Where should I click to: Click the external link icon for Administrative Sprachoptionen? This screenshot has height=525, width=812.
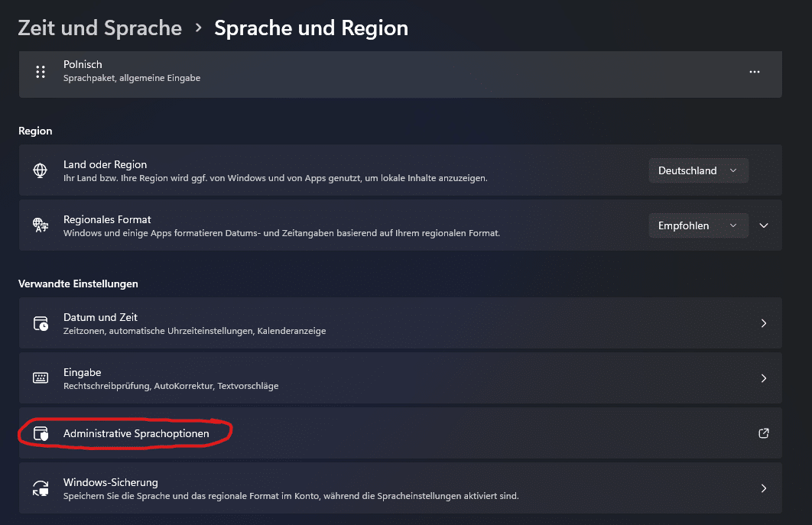(x=763, y=433)
